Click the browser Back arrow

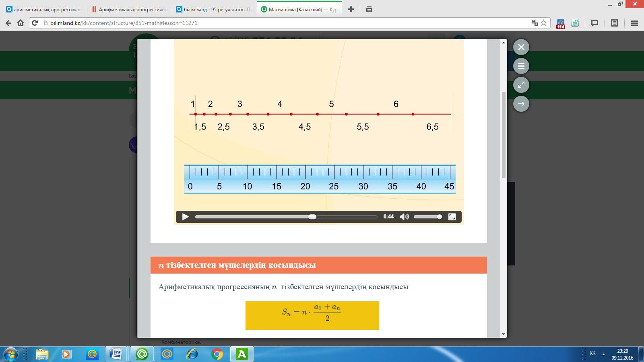8,23
